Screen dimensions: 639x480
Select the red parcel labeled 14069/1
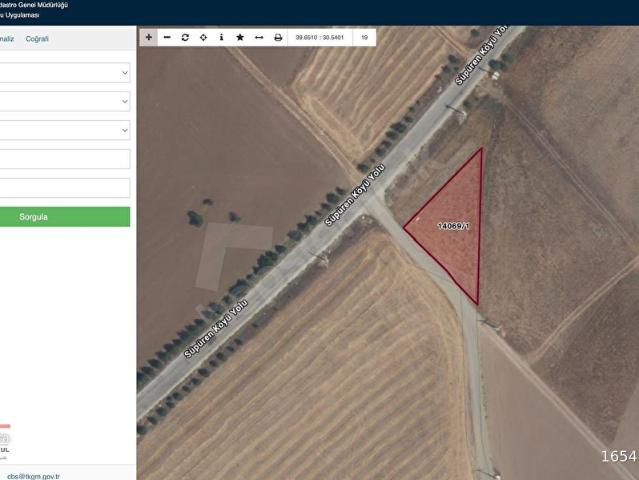[x=453, y=226]
